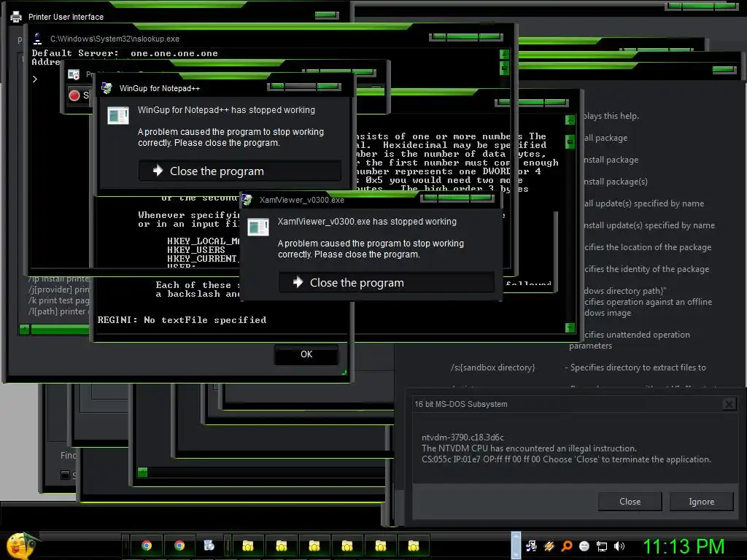Open the Start menu smiley orb
The width and height of the screenshot is (747, 560).
[x=20, y=546]
